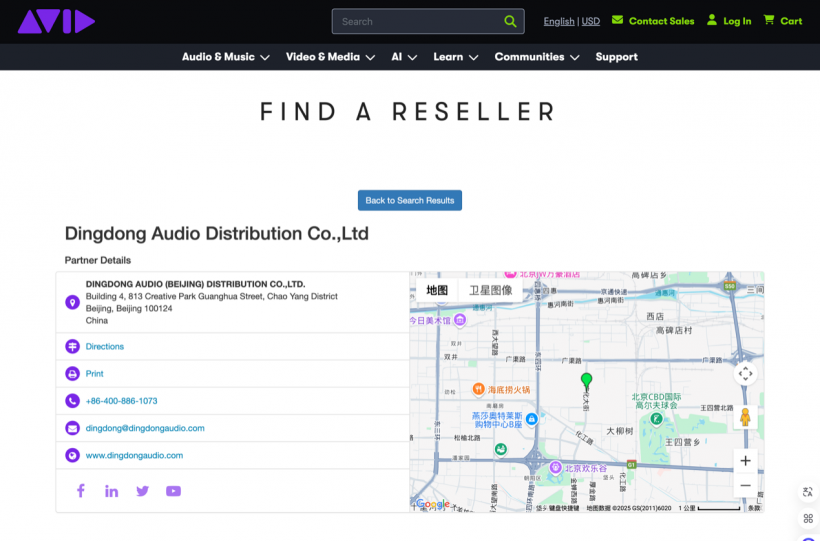The image size is (820, 541).
Task: Expand the Audio & Music chevron
Action: [265, 58]
